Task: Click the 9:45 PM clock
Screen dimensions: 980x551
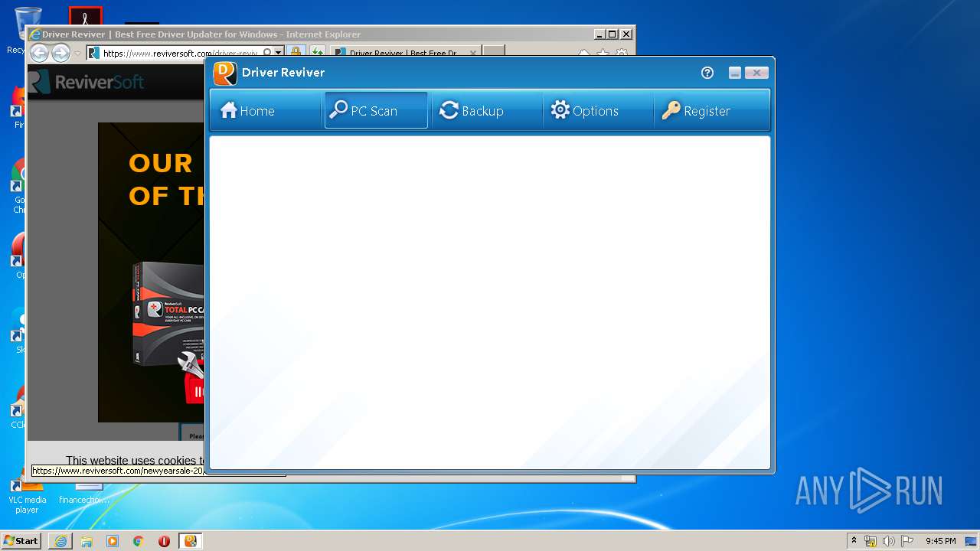Action: (940, 541)
